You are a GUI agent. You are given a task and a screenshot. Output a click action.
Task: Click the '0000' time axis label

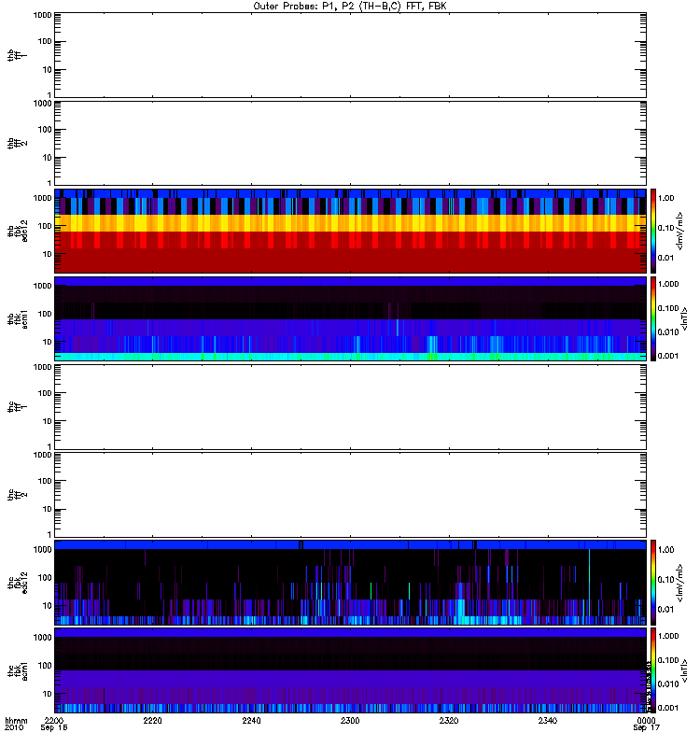[x=646, y=720]
